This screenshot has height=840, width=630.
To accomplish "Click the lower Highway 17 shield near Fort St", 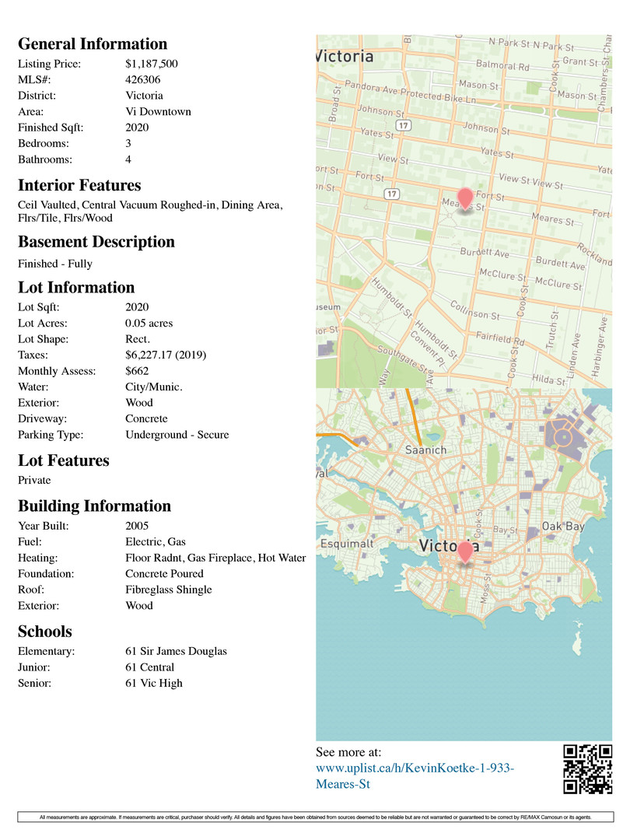I will [391, 194].
